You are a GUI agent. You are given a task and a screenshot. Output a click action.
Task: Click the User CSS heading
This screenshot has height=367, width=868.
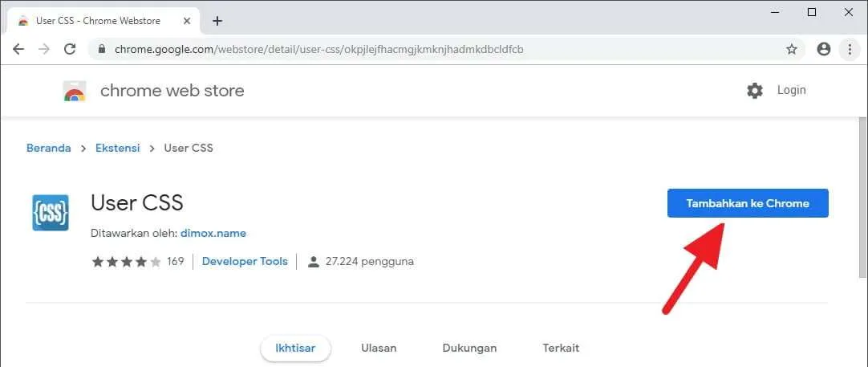point(136,203)
